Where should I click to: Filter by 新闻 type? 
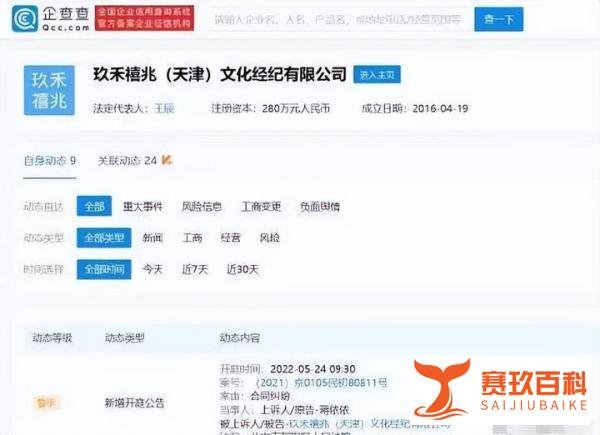point(152,238)
